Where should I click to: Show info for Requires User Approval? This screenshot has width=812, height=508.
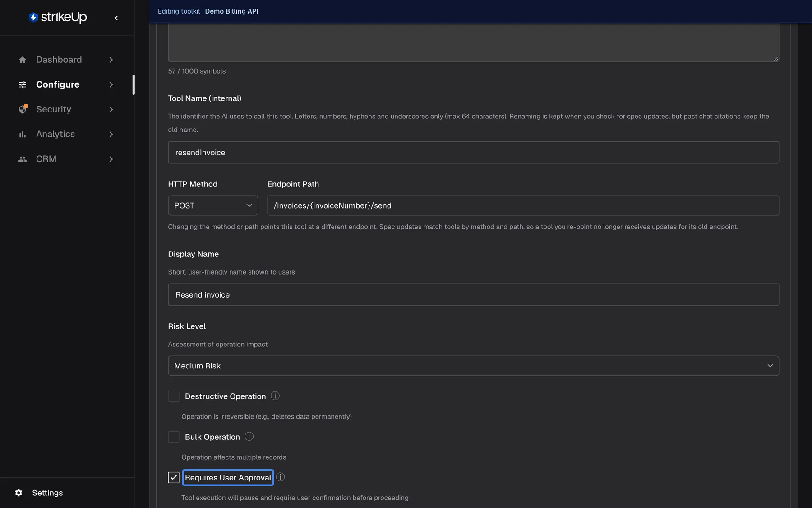(x=280, y=477)
